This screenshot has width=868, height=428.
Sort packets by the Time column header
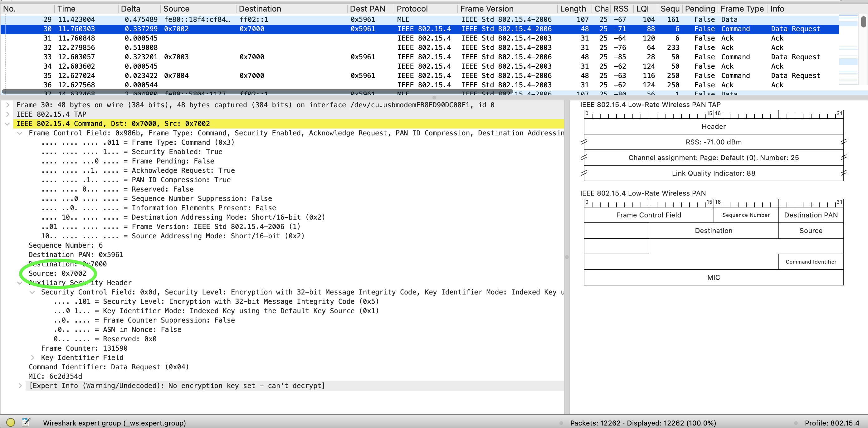pos(66,9)
